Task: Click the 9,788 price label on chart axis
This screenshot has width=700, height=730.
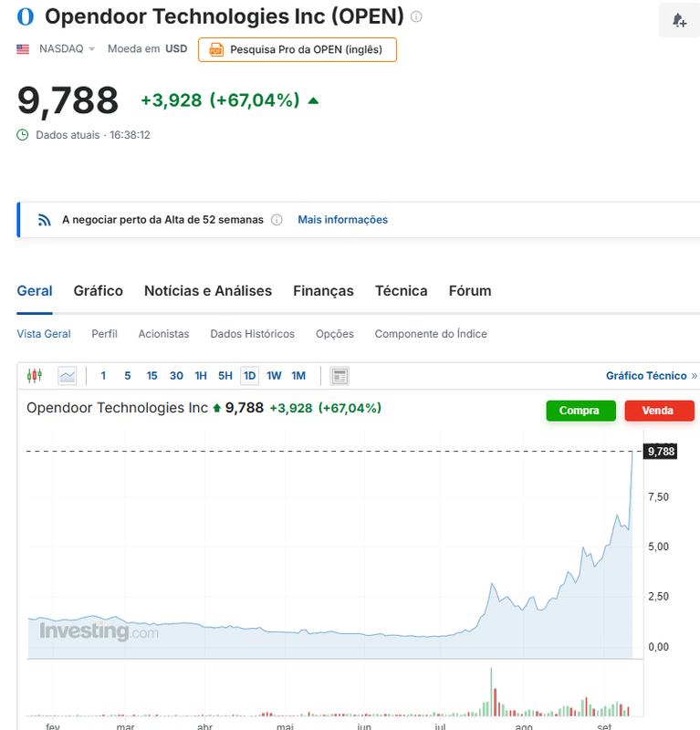Action: [661, 451]
